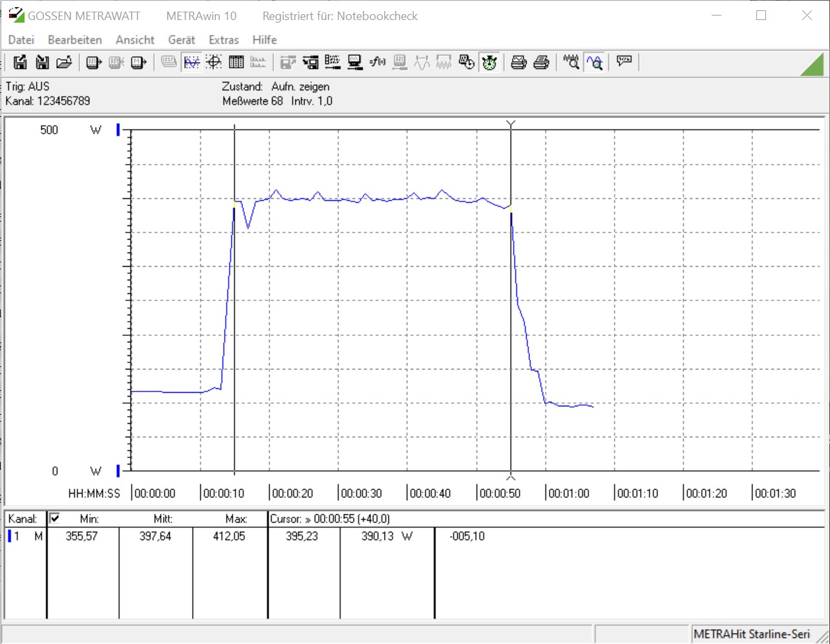
Task: Click the blue axis marker next to 0 W
Action: 118,470
